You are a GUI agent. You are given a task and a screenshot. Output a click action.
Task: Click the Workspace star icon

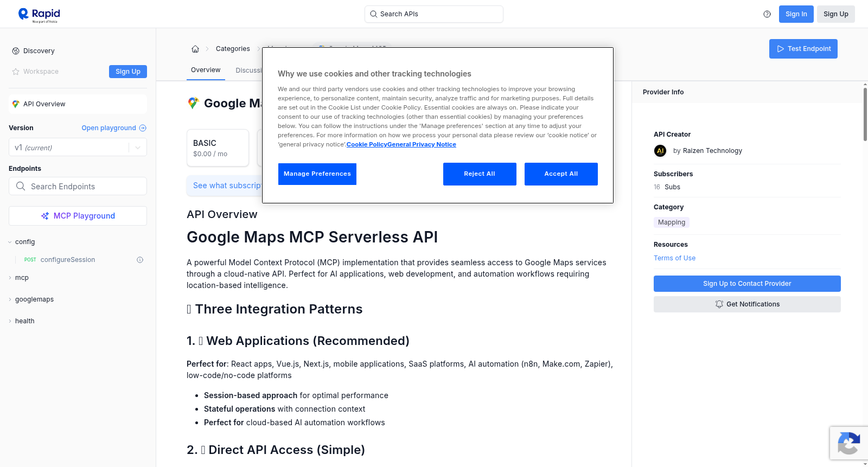tap(16, 72)
